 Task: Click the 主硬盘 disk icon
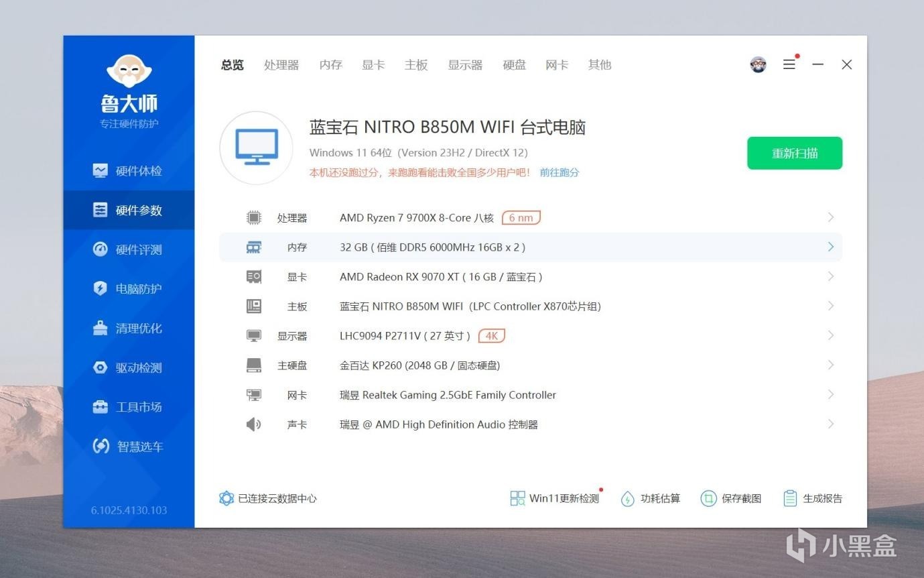pos(253,365)
